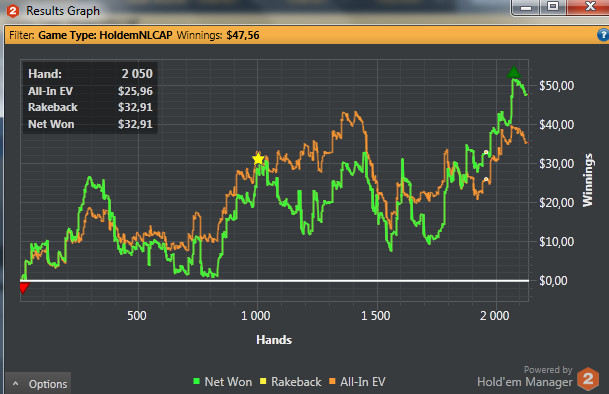
Task: Click the $20,00 axis label
Action: pos(556,202)
